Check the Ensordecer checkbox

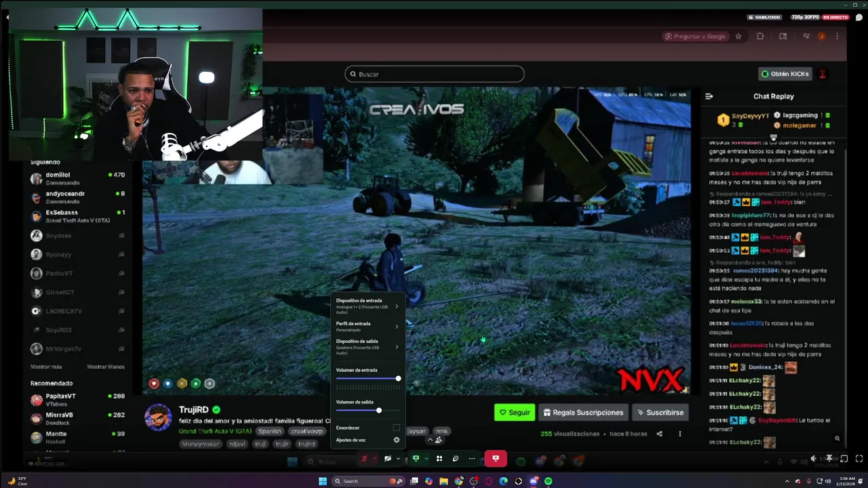(x=397, y=428)
